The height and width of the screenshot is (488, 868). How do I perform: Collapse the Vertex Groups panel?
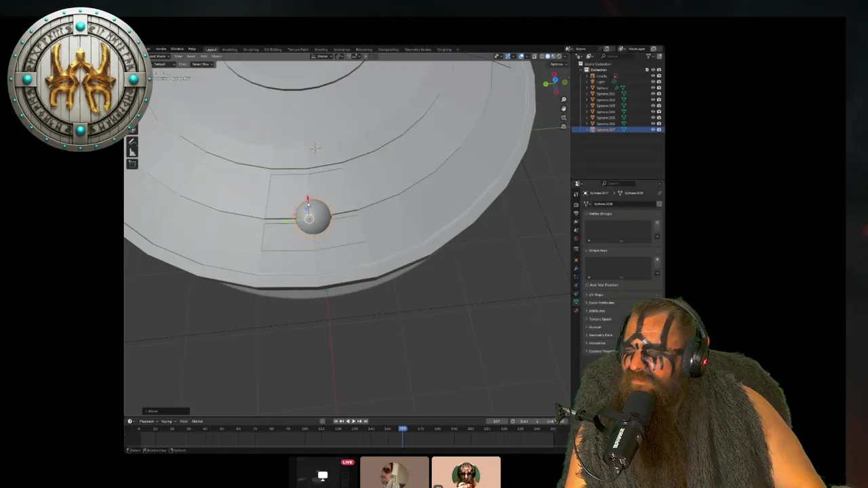click(x=599, y=213)
